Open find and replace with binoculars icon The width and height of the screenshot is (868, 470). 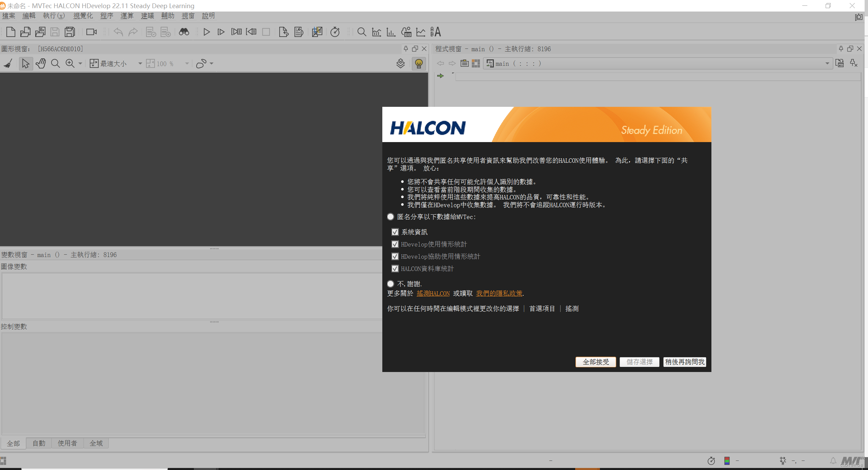184,32
